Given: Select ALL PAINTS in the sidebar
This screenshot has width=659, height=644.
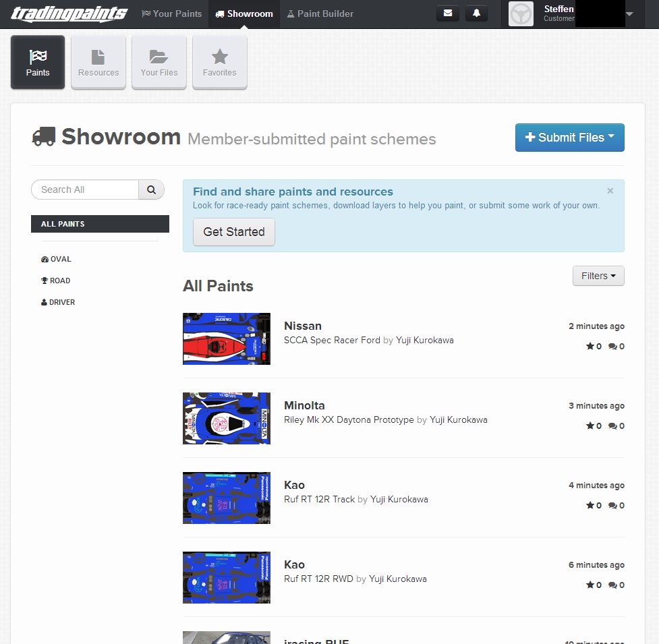Looking at the screenshot, I should (100, 224).
